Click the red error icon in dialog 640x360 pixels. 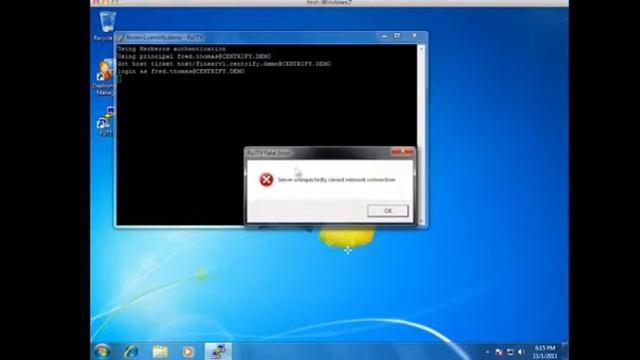click(x=266, y=180)
